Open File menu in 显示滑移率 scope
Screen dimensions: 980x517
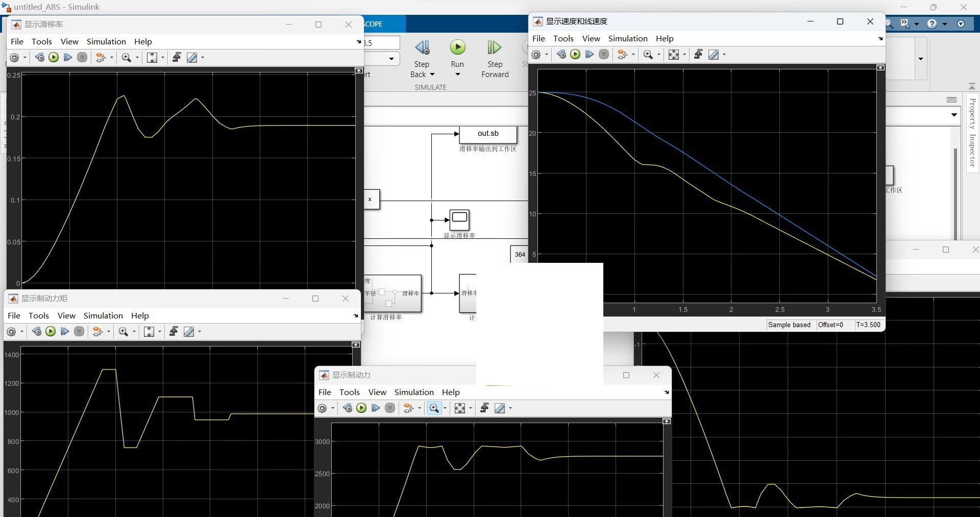[17, 41]
